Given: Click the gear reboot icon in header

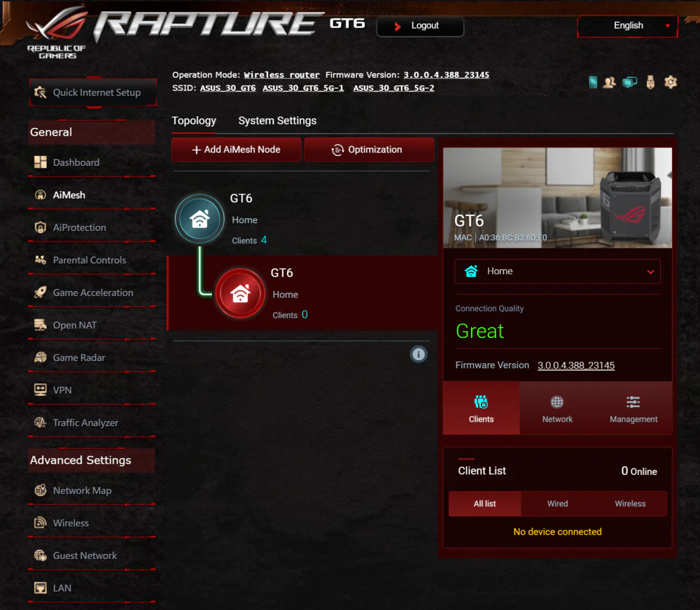Looking at the screenshot, I should pos(671,82).
